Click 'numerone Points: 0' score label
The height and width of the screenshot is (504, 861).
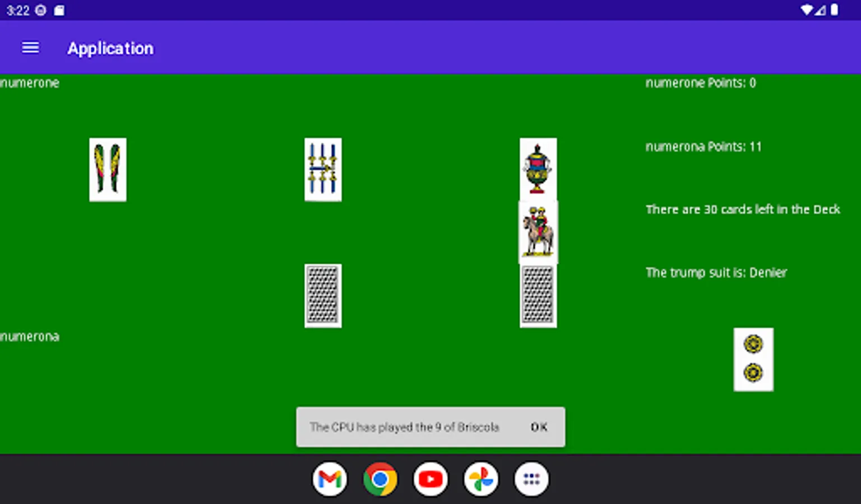point(701,83)
